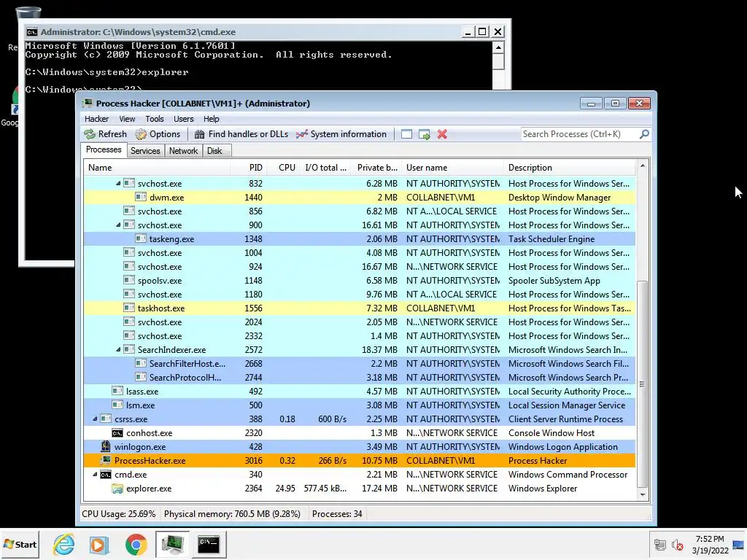
Task: Sort by the PID column header
Action: [248, 168]
